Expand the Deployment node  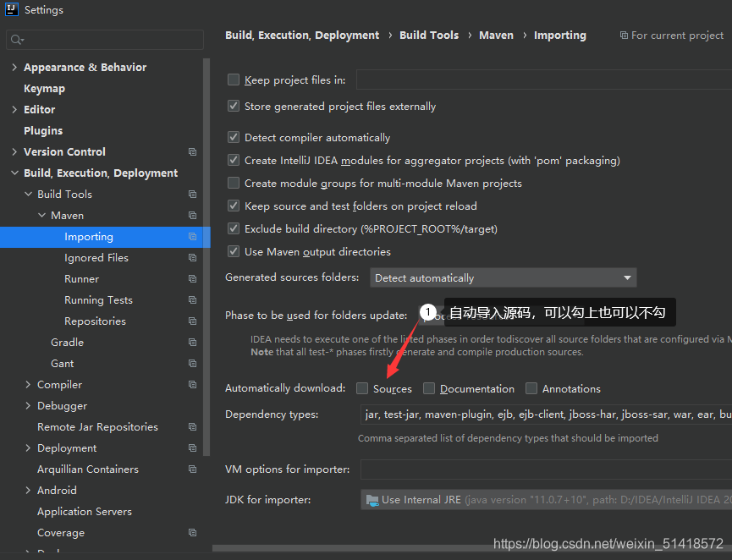(x=28, y=448)
